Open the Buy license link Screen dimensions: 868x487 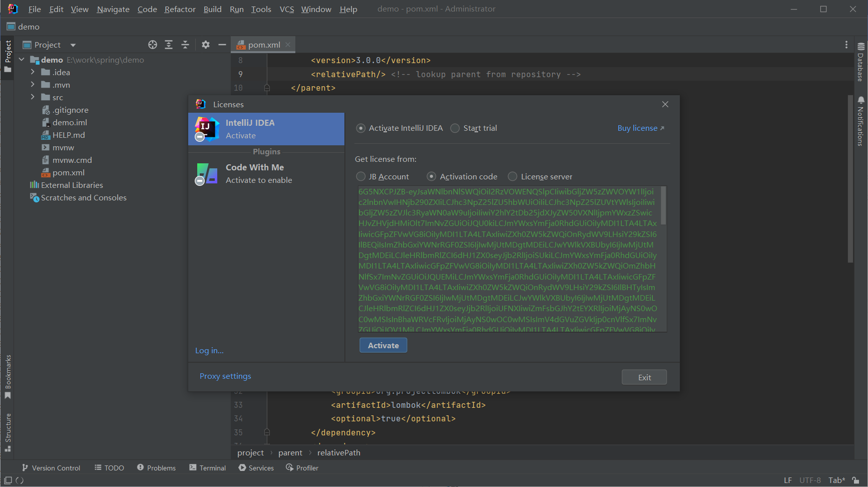coord(641,128)
